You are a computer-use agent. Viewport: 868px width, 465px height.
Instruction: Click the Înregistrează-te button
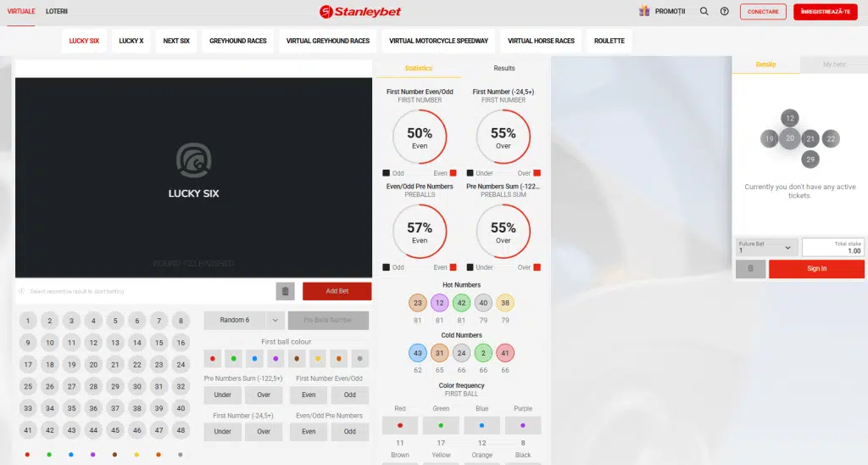click(826, 12)
